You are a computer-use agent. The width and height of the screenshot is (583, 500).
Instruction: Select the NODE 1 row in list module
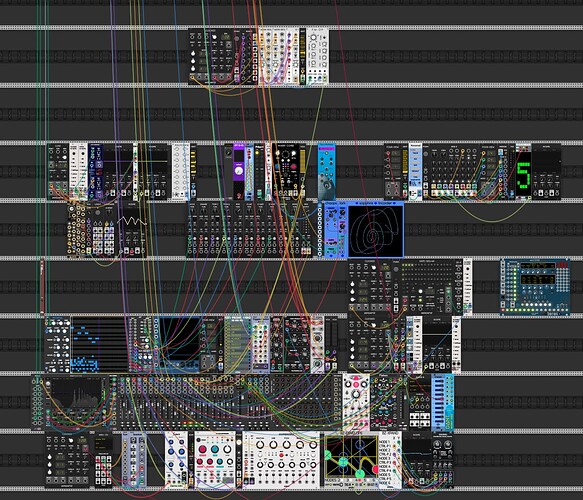385,442
